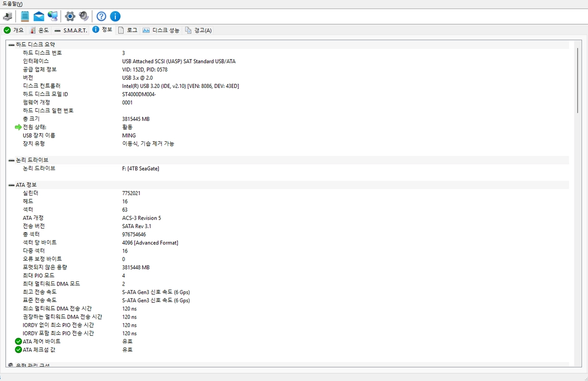The width and height of the screenshot is (588, 381).
Task: Select the 장치 유형 value 이동식, 기습 제거 가능
Action: pos(148,144)
